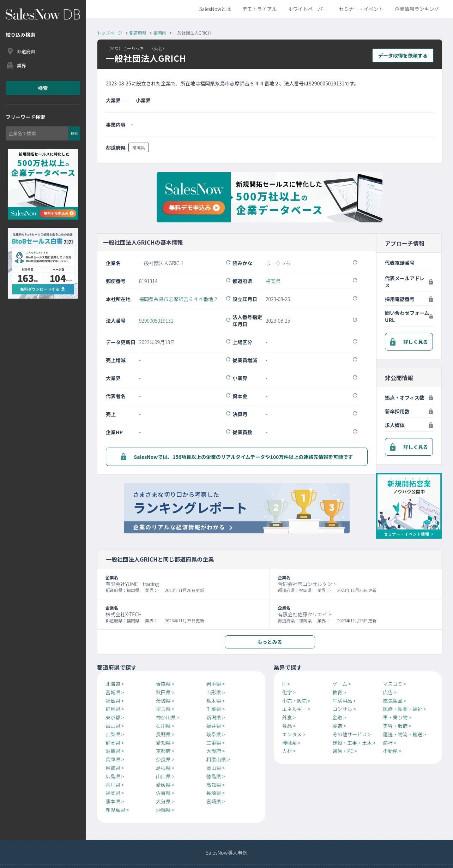Click 福岡県 breadcrumb link

pos(160,33)
